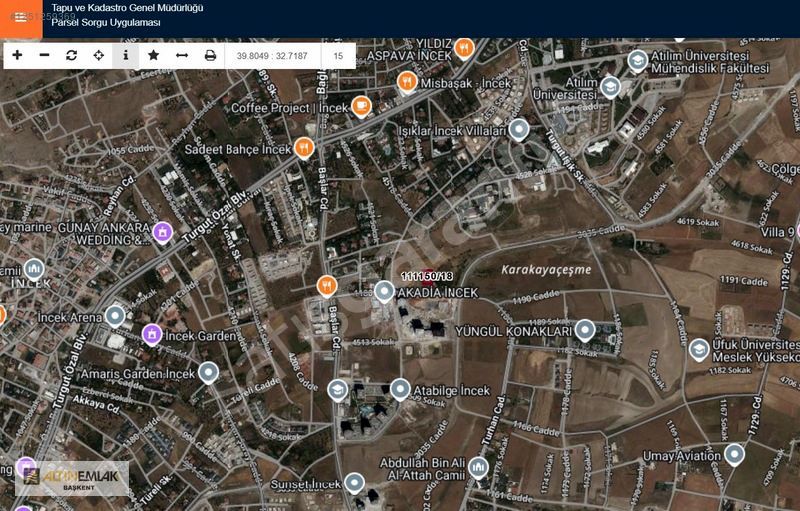Activate the locate/crosshair tool
The width and height of the screenshot is (800, 511).
click(99, 55)
